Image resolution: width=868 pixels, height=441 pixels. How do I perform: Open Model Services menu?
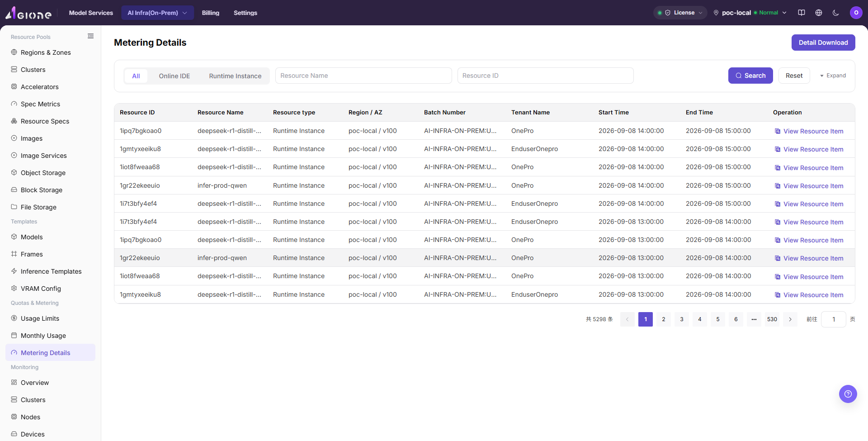[x=91, y=13]
